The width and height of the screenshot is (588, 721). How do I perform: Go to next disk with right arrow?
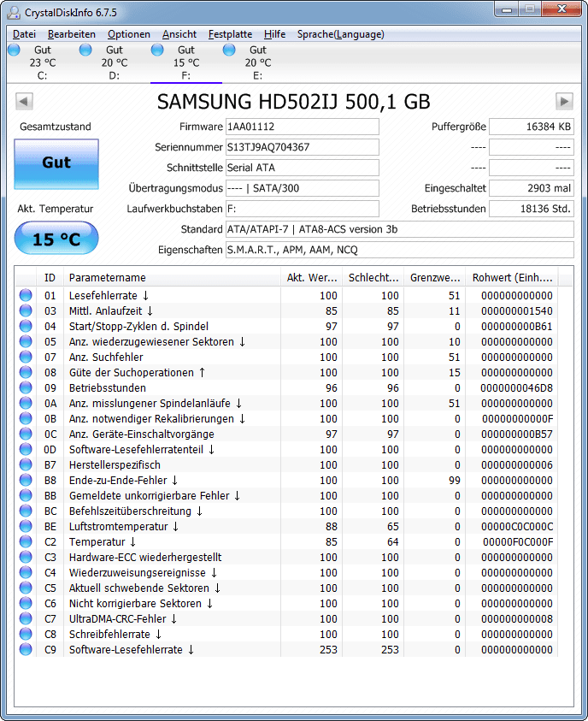pos(564,101)
